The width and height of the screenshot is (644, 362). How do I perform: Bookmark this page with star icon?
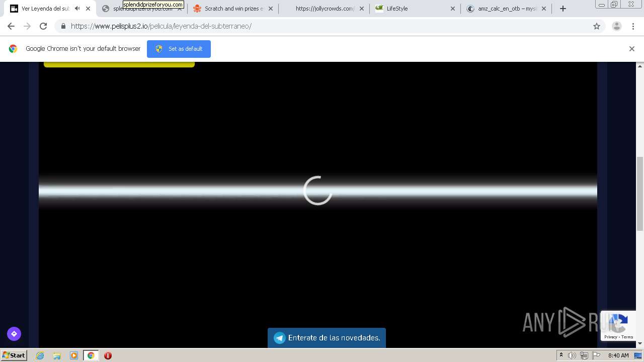[x=597, y=26]
